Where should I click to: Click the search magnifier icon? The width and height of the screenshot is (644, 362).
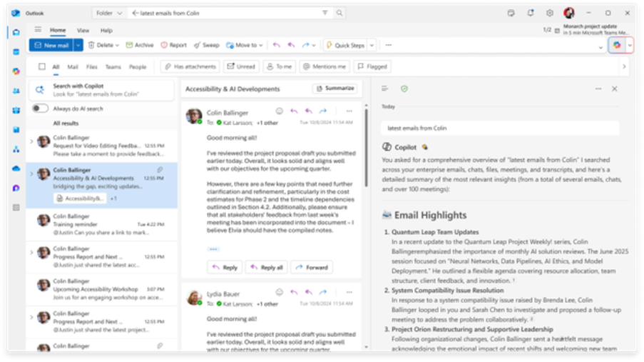(339, 13)
